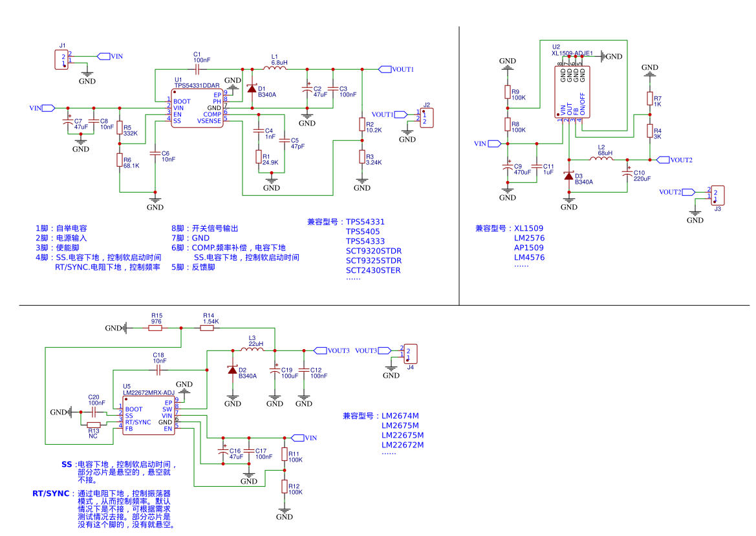The height and width of the screenshot is (536, 756).
Task: Select capacitor C12 100nF
Action: pyautogui.click(x=304, y=370)
